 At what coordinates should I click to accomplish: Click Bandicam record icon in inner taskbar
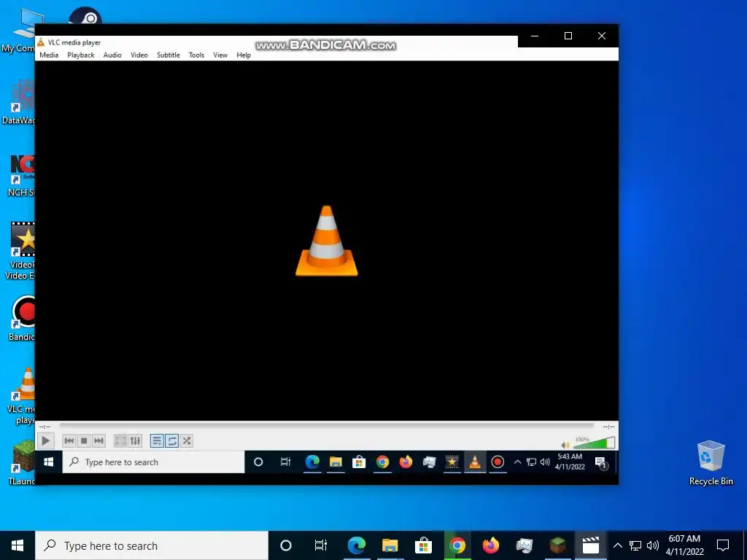[x=498, y=462]
